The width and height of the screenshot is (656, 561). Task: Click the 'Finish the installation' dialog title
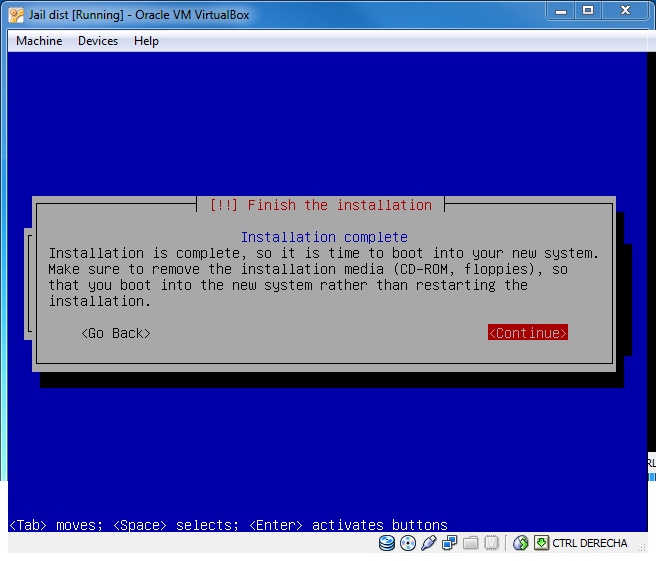[x=320, y=205]
